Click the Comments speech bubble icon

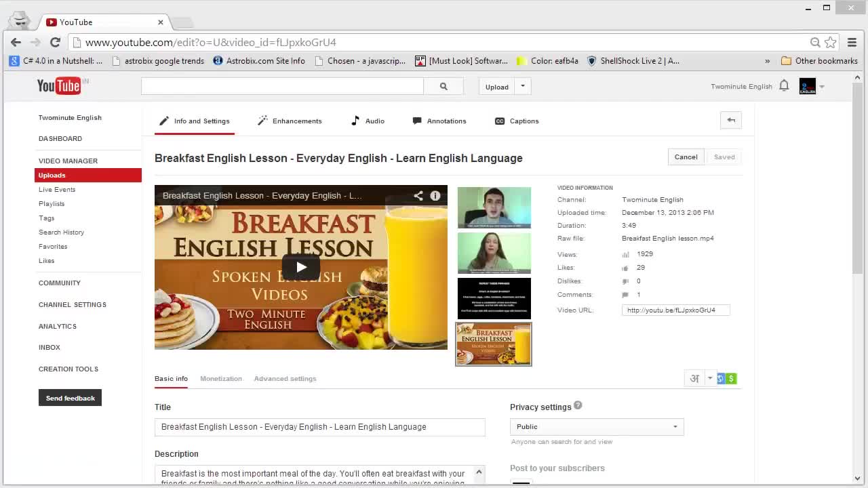(x=625, y=295)
